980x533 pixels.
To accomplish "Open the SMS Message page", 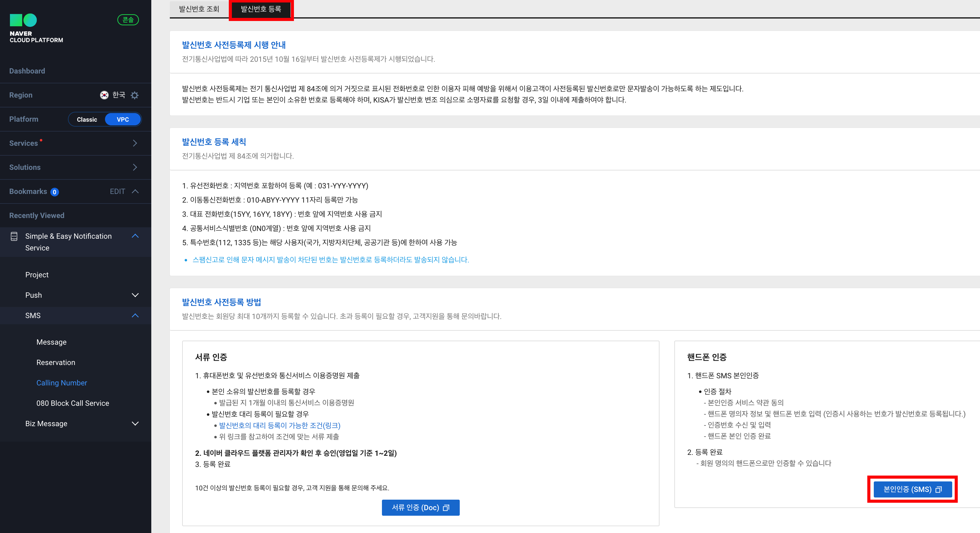I will [x=51, y=342].
